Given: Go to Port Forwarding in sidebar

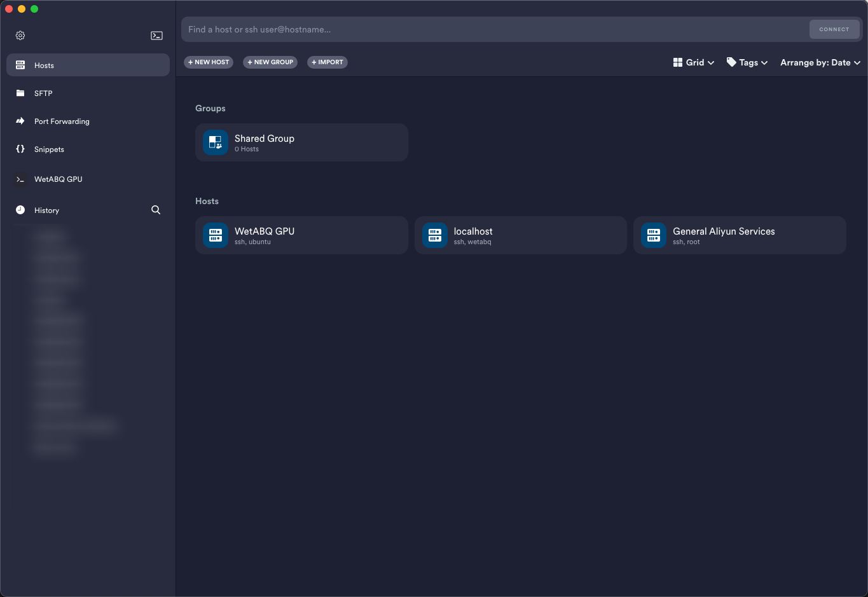Looking at the screenshot, I should [x=62, y=121].
